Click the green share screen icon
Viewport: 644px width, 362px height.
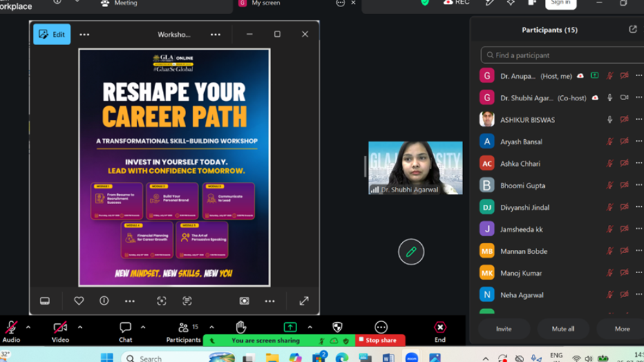click(290, 327)
